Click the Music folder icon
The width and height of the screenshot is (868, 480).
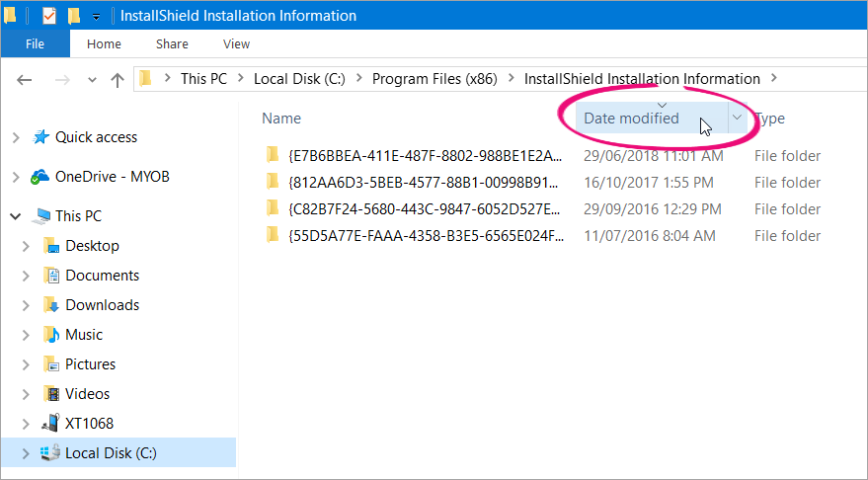point(52,335)
